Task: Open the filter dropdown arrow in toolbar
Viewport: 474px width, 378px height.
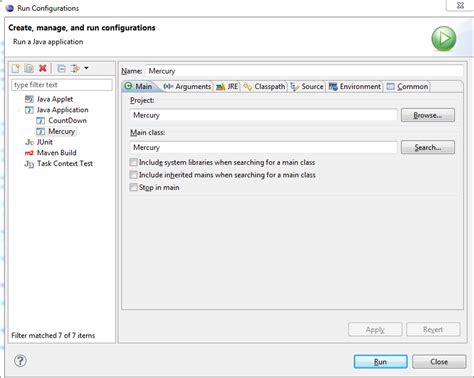Action: [86, 68]
